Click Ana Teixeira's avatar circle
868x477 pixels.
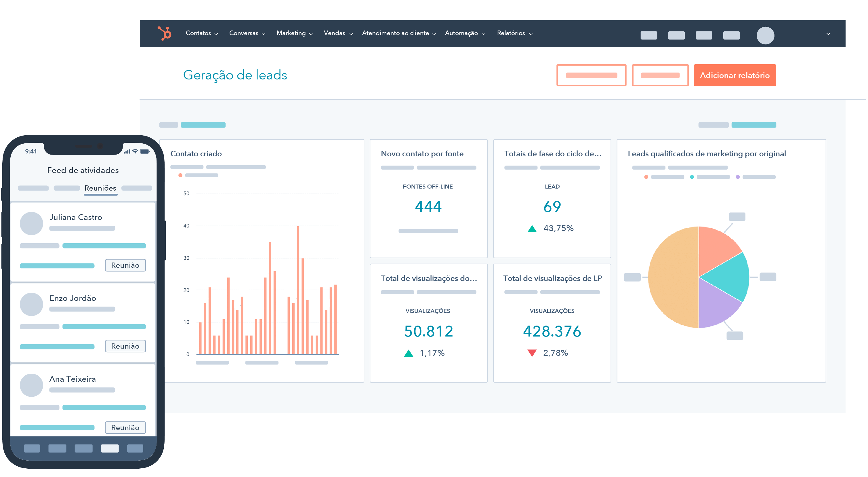[31, 385]
